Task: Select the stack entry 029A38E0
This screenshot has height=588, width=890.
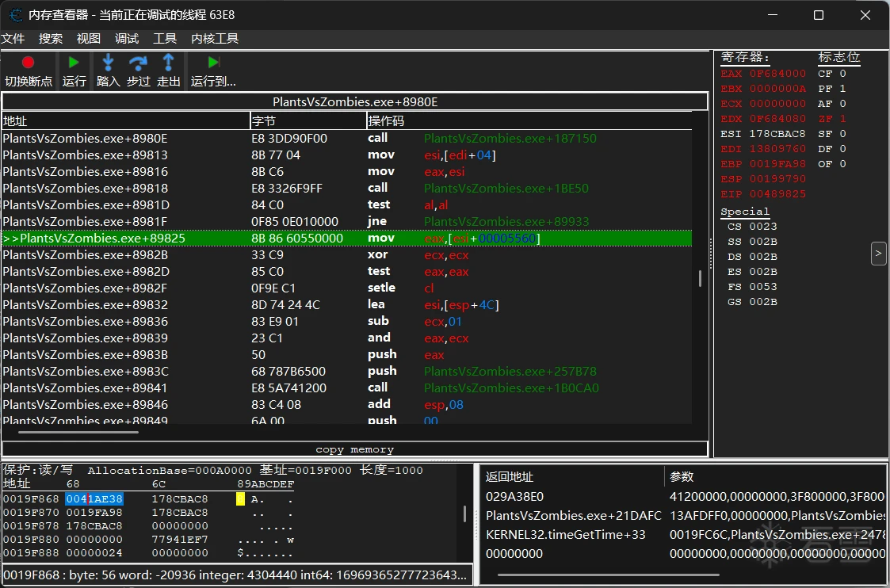Action: coord(514,497)
